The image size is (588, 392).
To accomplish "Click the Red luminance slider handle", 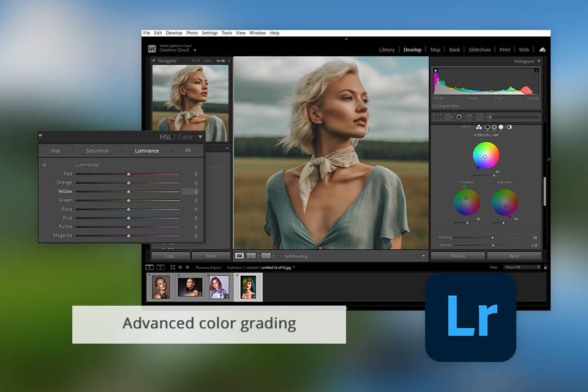I will pyautogui.click(x=129, y=174).
